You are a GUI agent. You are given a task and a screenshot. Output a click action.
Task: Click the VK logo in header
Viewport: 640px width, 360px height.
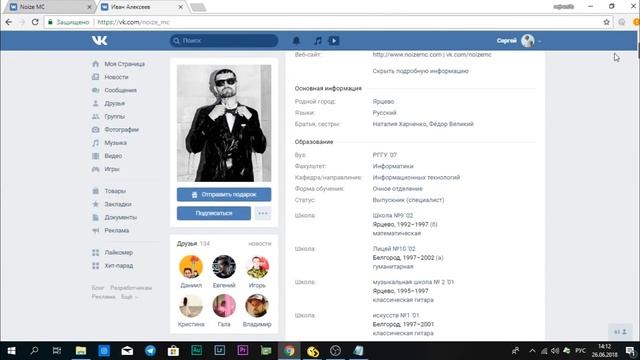(99, 40)
